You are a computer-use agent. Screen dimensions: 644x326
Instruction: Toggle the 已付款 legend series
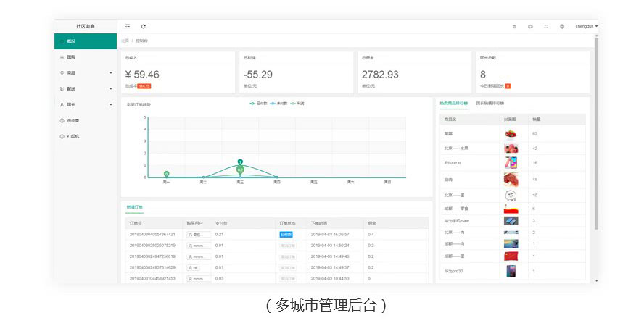(x=259, y=104)
